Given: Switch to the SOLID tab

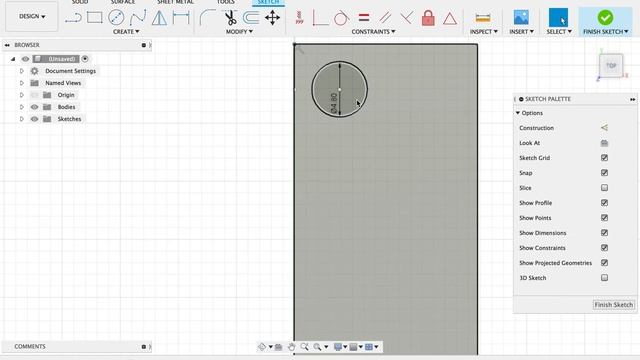Looking at the screenshot, I should [x=80, y=2].
